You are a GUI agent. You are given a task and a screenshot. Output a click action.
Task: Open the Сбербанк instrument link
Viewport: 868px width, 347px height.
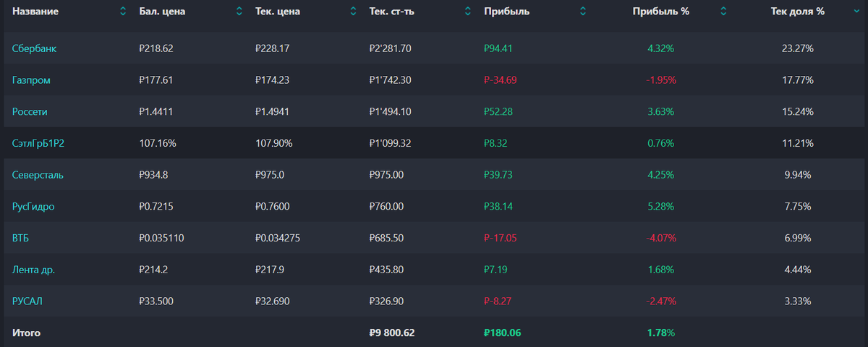coord(34,48)
